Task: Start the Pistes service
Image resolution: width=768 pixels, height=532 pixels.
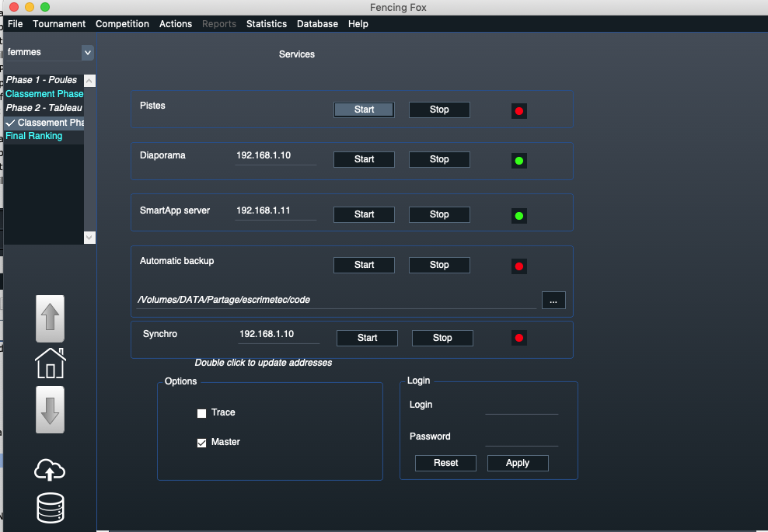Action: coord(364,110)
